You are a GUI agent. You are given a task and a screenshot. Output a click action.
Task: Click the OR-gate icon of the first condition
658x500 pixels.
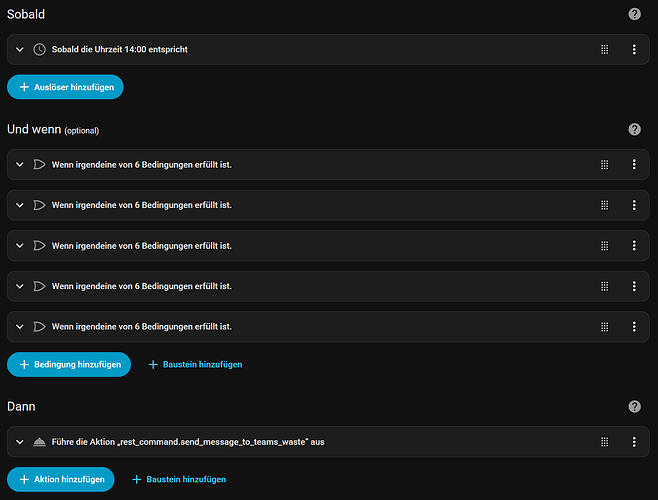[x=39, y=165]
